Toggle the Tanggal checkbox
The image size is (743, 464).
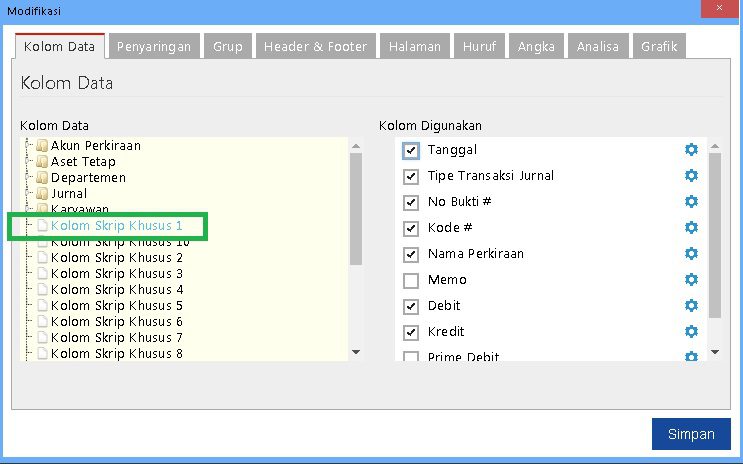(410, 151)
